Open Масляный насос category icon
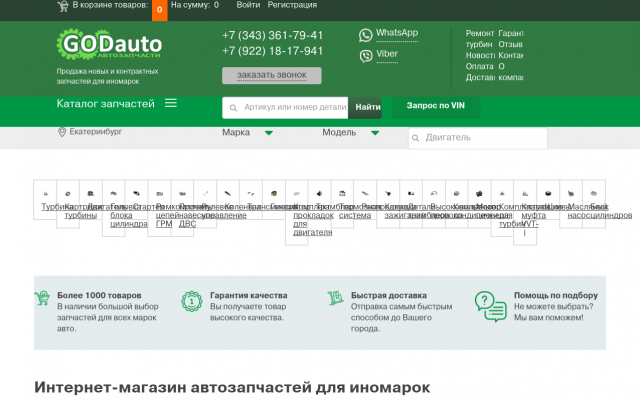 pyautogui.click(x=571, y=193)
